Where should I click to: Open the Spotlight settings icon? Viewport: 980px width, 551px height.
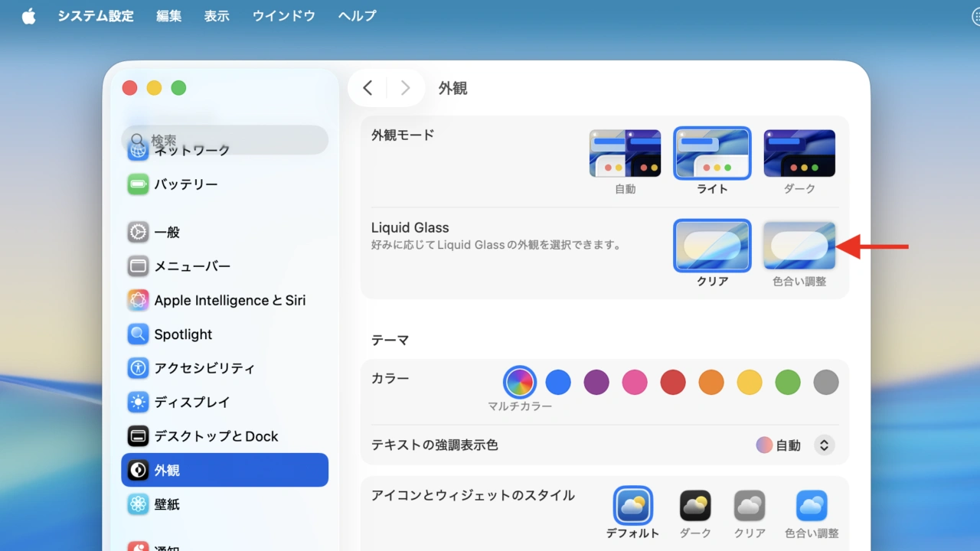pos(138,334)
